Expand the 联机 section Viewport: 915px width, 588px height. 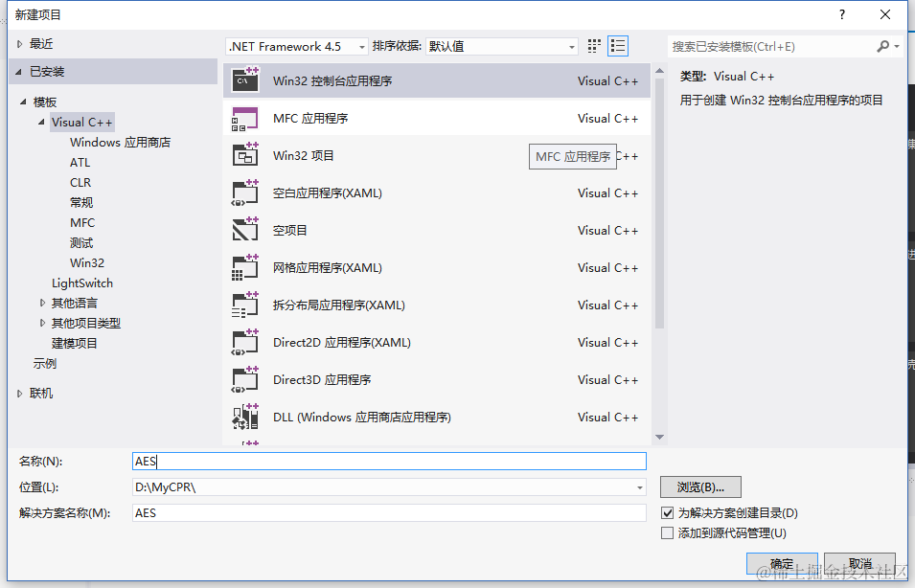pos(20,394)
